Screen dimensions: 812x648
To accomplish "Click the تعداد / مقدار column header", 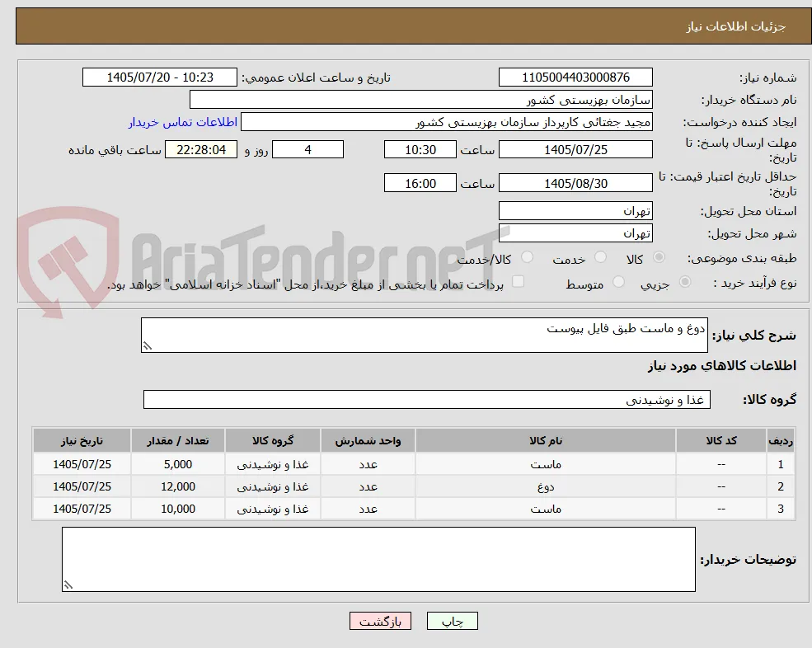I will click(177, 440).
